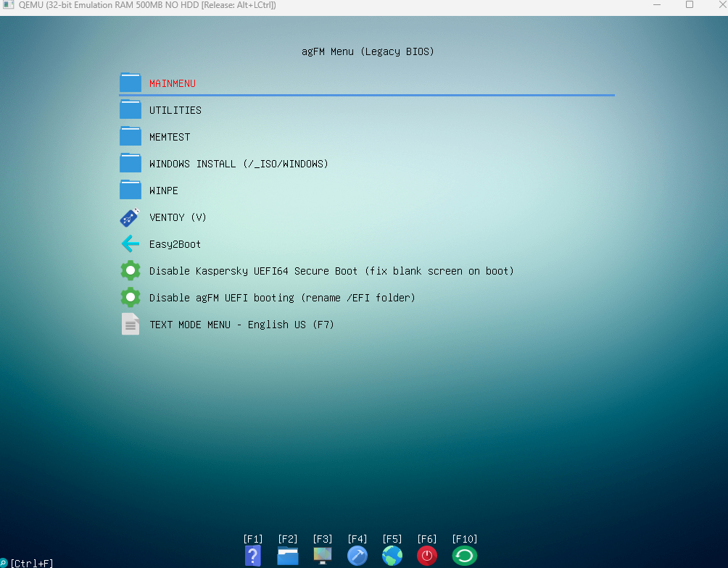
Task: Minimize the QEMU window
Action: 657,5
